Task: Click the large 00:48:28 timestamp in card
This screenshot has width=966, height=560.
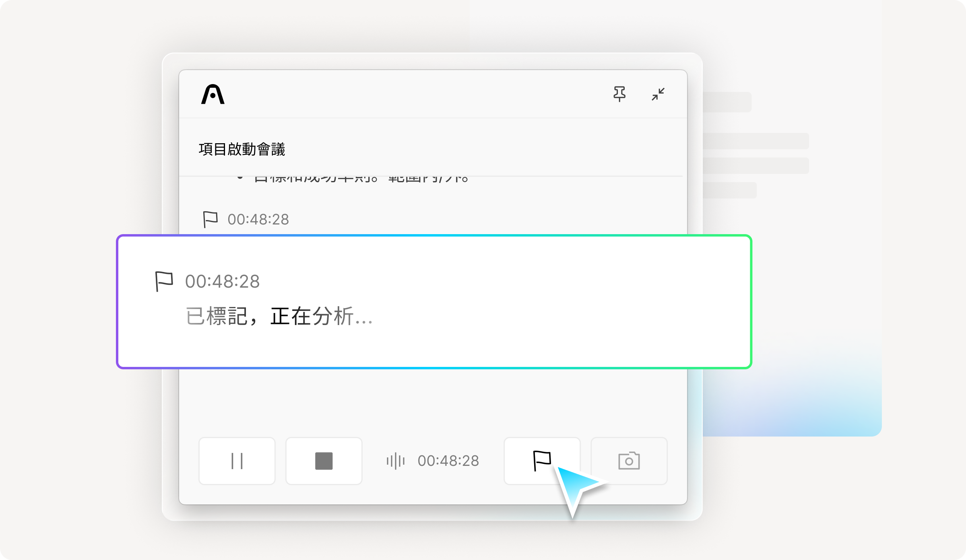Action: click(x=222, y=282)
